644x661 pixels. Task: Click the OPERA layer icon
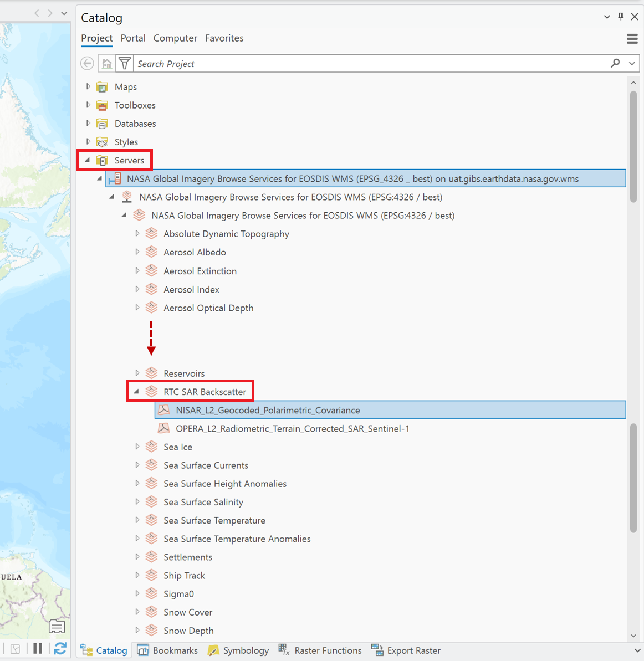[x=163, y=429]
